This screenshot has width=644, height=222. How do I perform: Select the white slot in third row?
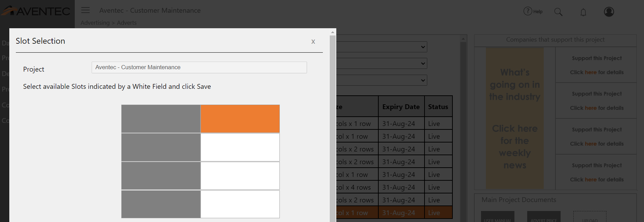click(x=240, y=176)
